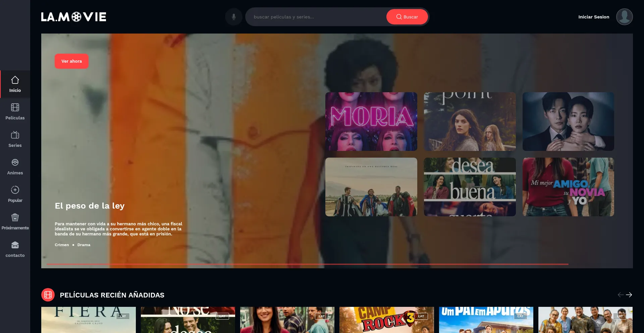Click the Crimen genre link
The width and height of the screenshot is (644, 333).
tap(62, 245)
